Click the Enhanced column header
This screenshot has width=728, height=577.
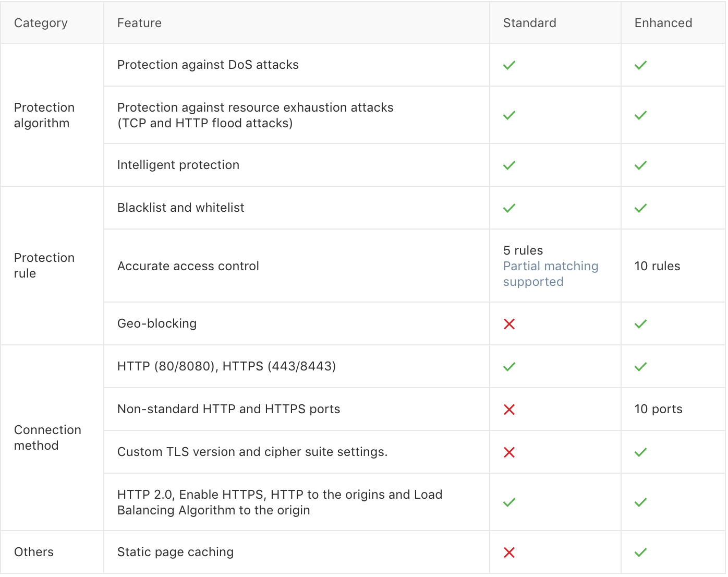coord(663,23)
